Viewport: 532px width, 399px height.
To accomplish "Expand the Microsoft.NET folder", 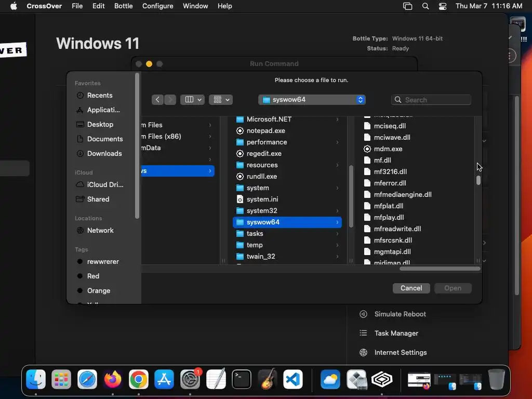I will 337,119.
